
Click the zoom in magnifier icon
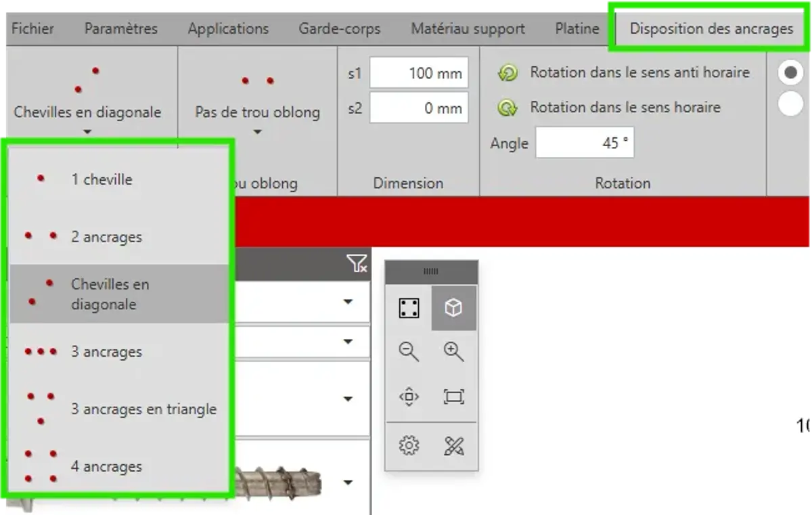click(x=453, y=352)
